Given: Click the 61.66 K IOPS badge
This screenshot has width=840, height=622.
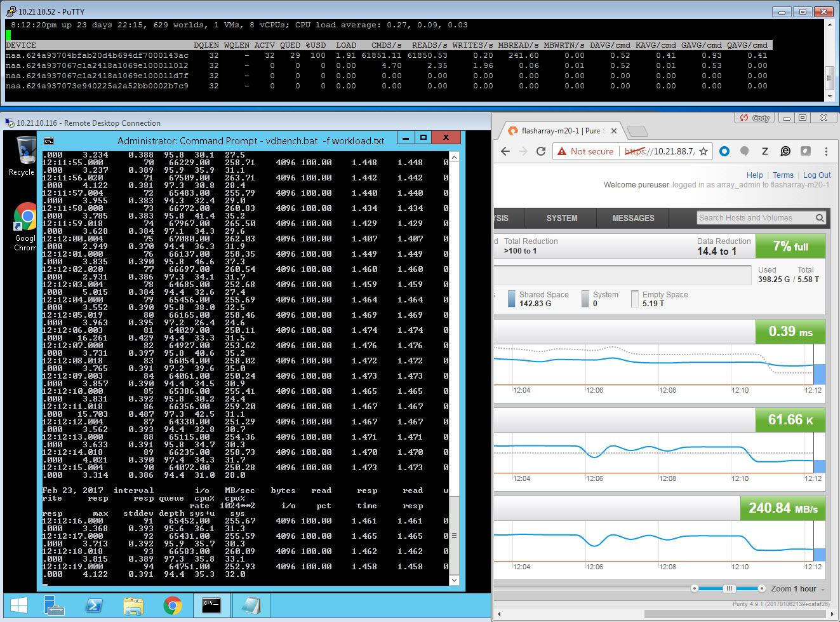Looking at the screenshot, I should click(x=790, y=420).
